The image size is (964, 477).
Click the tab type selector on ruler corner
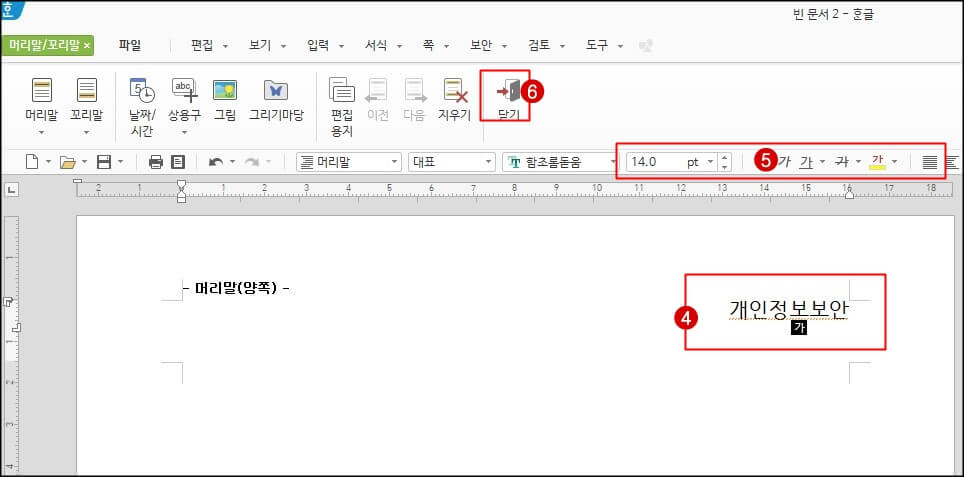[x=11, y=191]
